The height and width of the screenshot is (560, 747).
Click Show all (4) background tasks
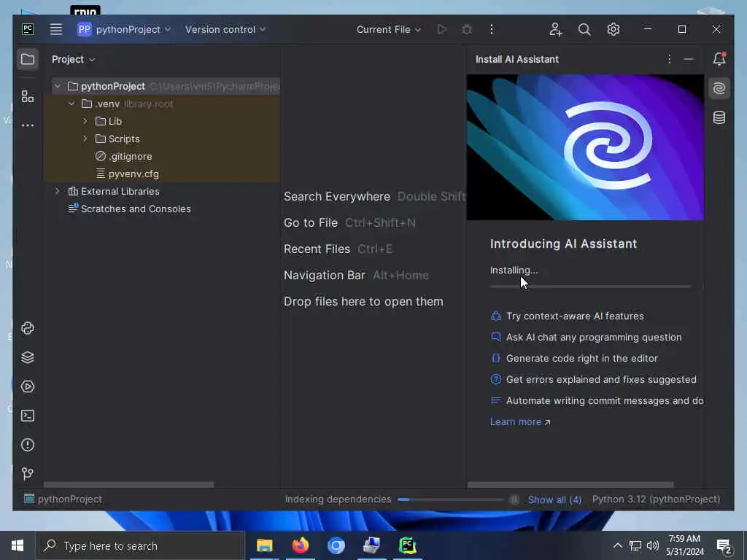click(554, 499)
